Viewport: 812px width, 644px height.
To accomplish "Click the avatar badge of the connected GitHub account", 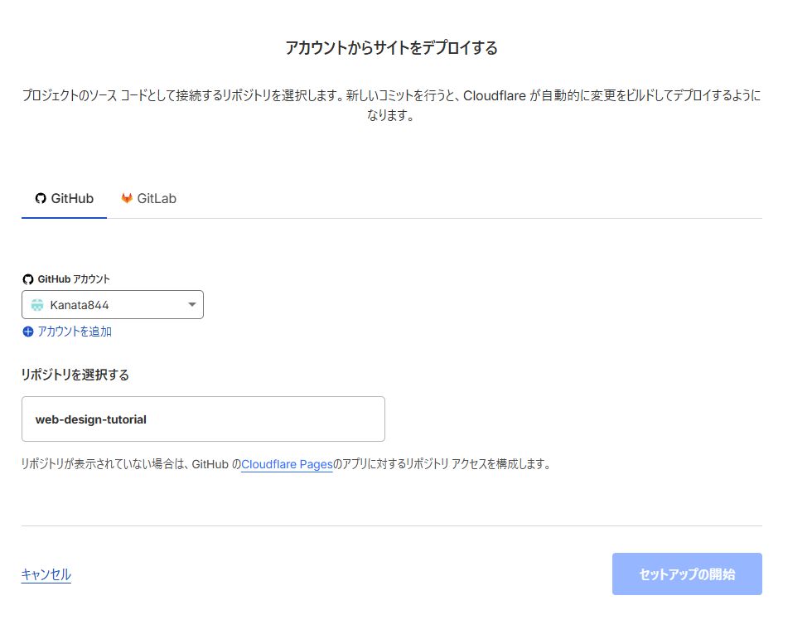I will [x=38, y=304].
